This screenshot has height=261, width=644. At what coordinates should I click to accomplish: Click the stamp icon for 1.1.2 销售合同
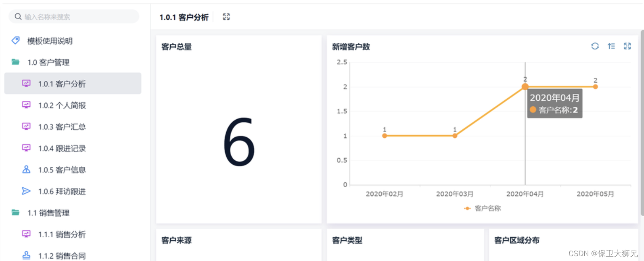click(26, 255)
